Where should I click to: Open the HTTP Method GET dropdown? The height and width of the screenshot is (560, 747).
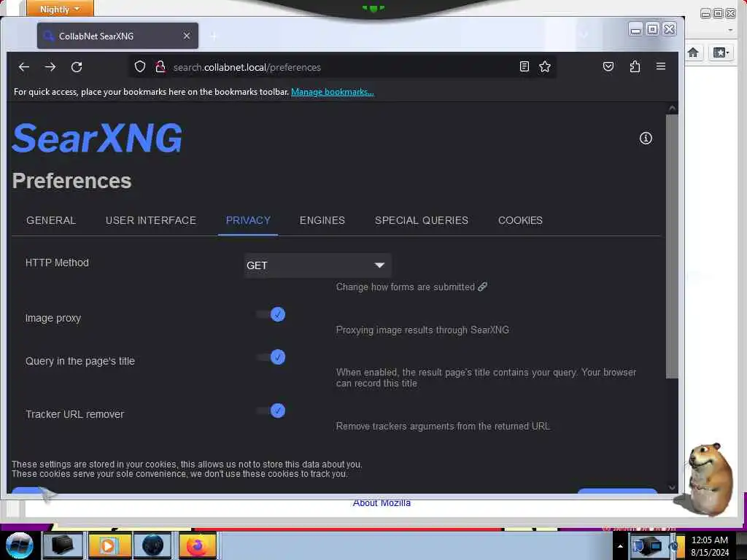317,265
